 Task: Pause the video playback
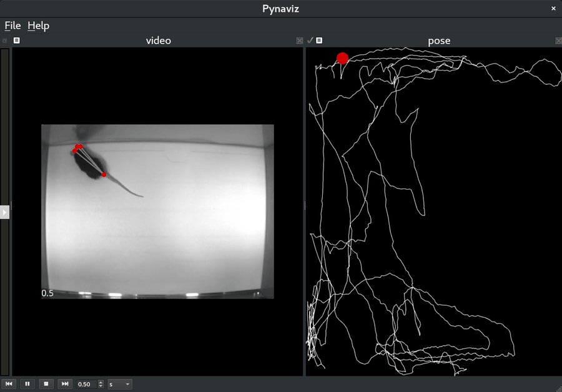tap(27, 384)
